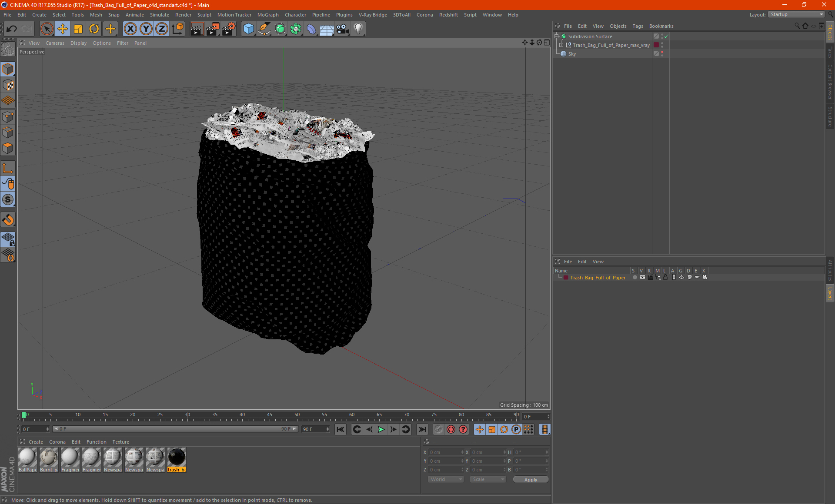Play animation forward
The height and width of the screenshot is (504, 835).
pyautogui.click(x=381, y=429)
